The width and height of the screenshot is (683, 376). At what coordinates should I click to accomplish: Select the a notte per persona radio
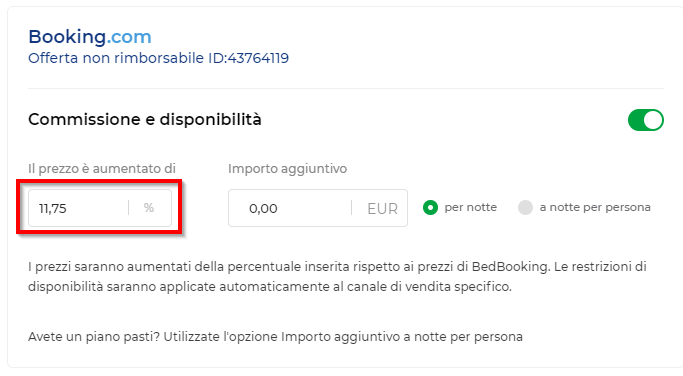pyautogui.click(x=525, y=207)
